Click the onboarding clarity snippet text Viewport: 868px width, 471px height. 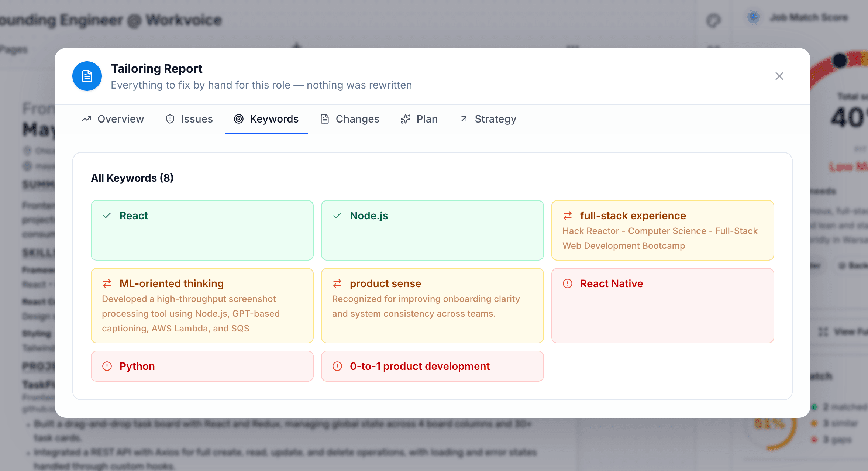(x=426, y=306)
